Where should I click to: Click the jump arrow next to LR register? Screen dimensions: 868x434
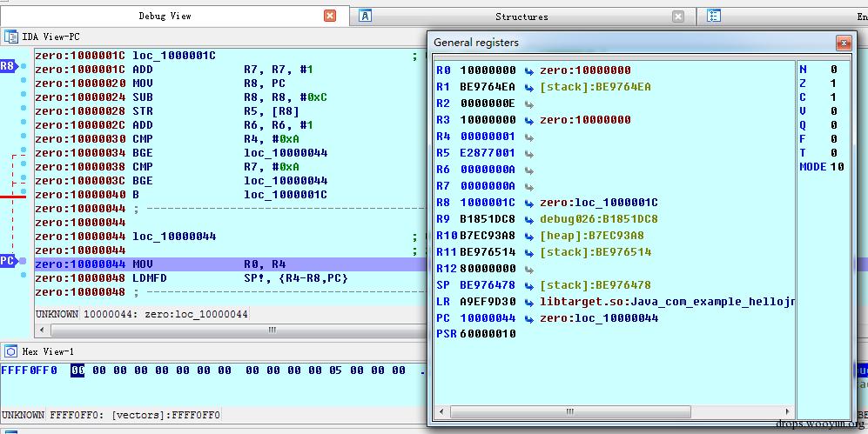[x=528, y=302]
